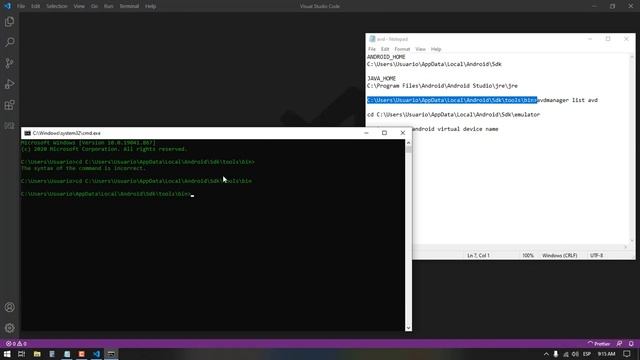This screenshot has width=640, height=360.
Task: Open the Search view in VS Code
Action: point(9,42)
